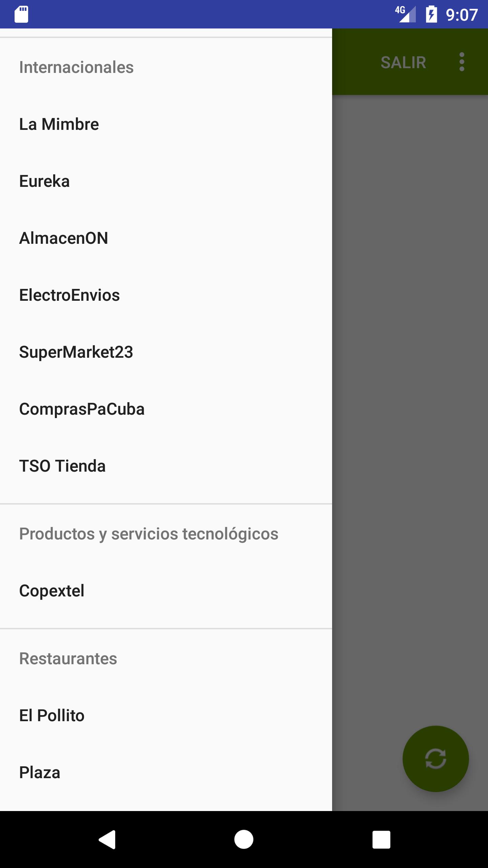The width and height of the screenshot is (488, 868).
Task: Tap the 4G signal strength icon
Action: (x=405, y=14)
